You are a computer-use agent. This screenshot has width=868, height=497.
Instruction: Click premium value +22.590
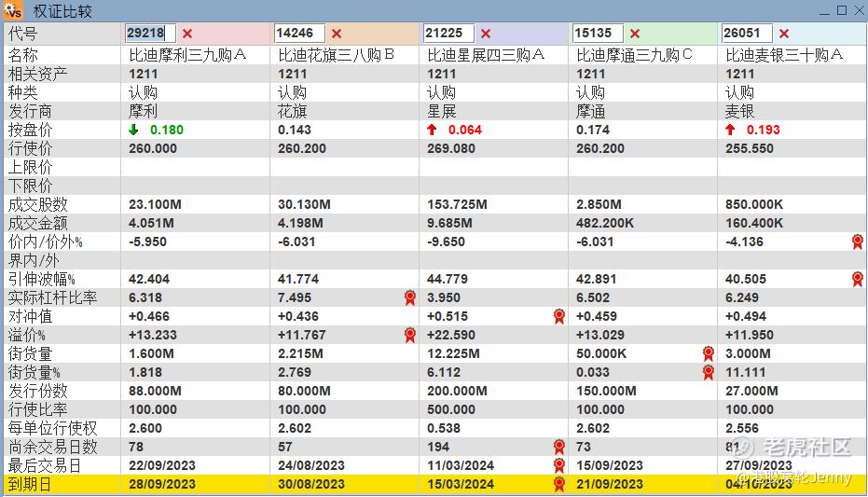(451, 335)
